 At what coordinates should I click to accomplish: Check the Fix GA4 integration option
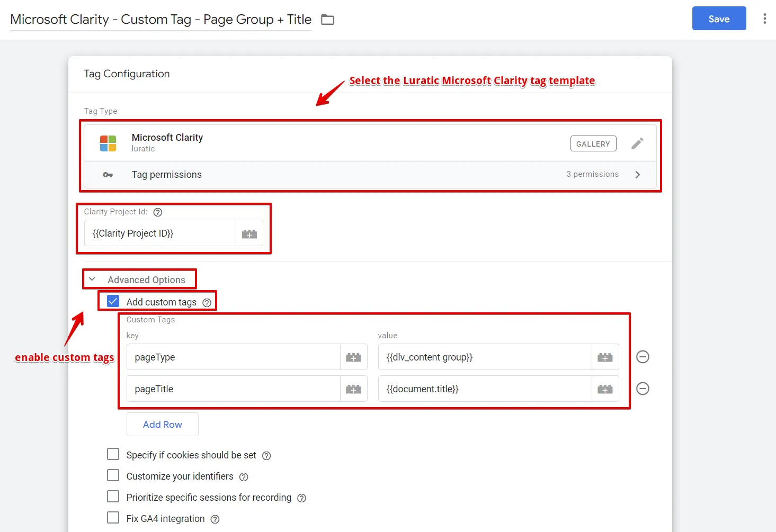[x=113, y=518]
